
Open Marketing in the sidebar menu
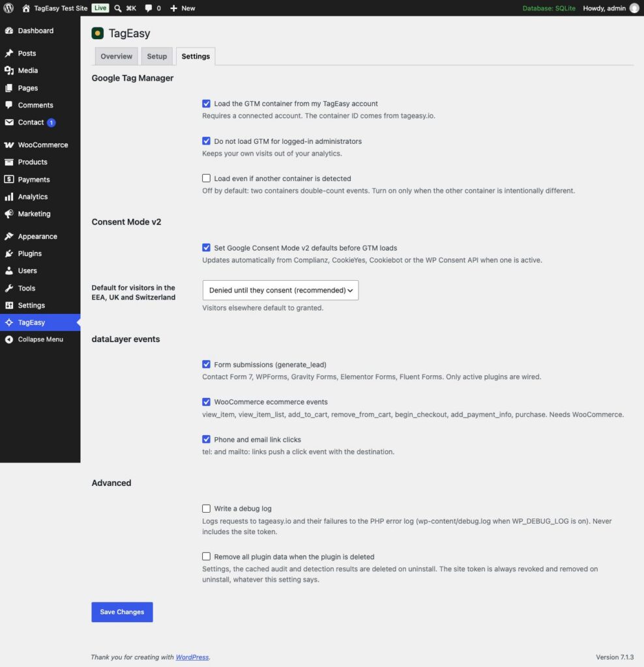(40, 214)
